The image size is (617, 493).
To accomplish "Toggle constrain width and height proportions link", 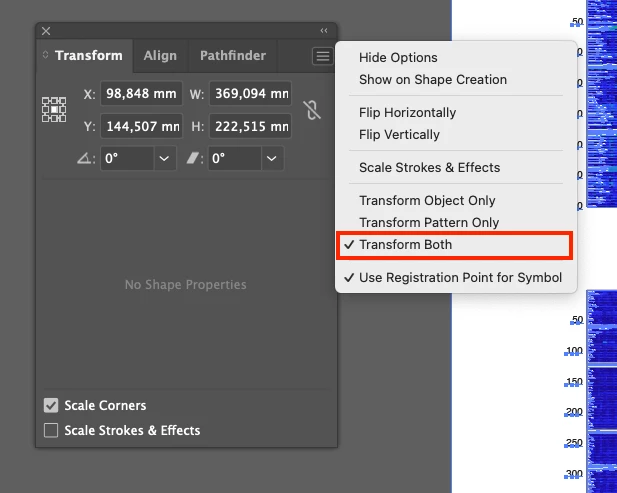I will click(x=312, y=110).
